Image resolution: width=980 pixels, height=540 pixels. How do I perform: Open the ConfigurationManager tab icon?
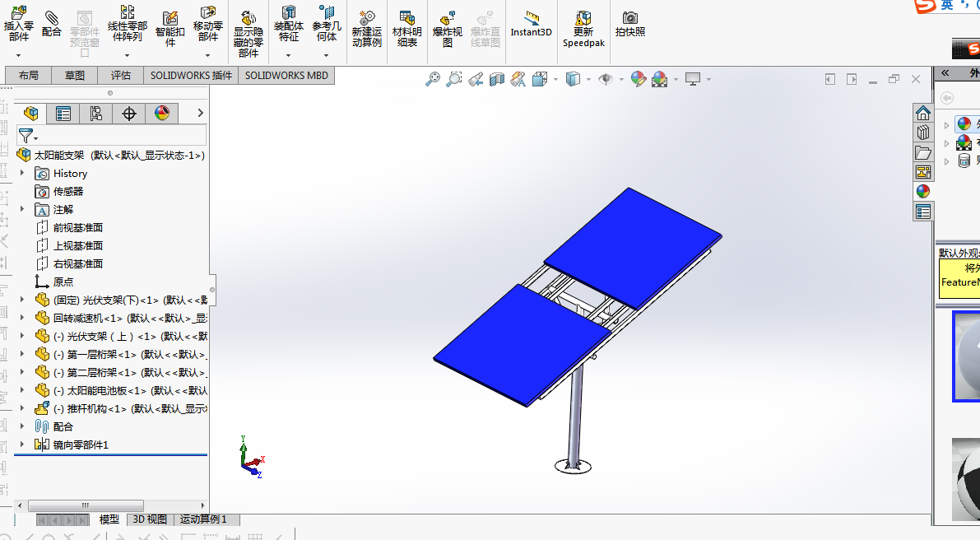(x=96, y=114)
